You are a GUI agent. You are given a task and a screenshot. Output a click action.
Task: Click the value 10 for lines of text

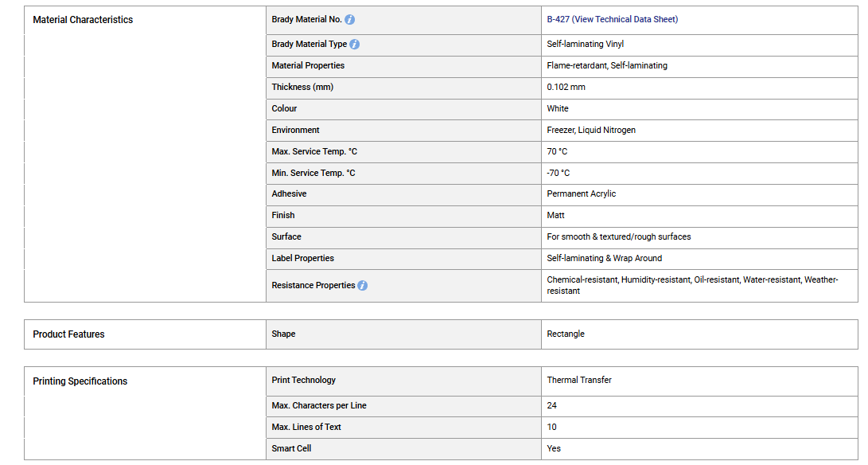[x=552, y=428]
